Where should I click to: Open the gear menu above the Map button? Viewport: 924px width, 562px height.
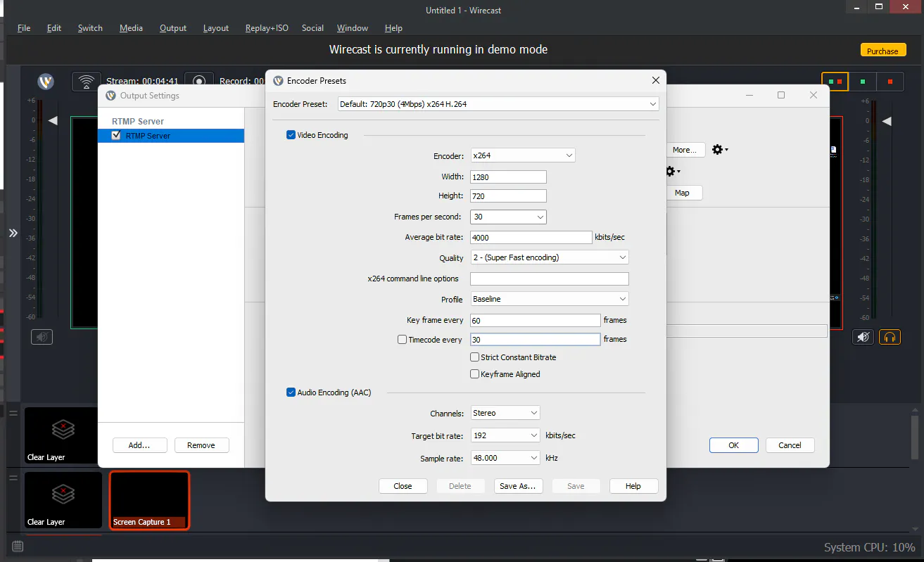coord(672,171)
